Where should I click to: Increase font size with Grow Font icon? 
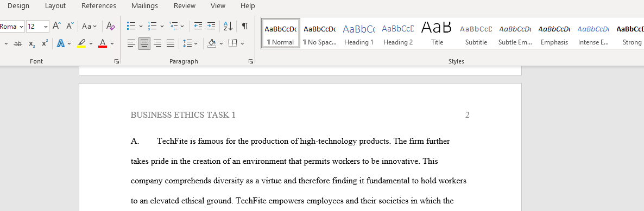(x=56, y=26)
